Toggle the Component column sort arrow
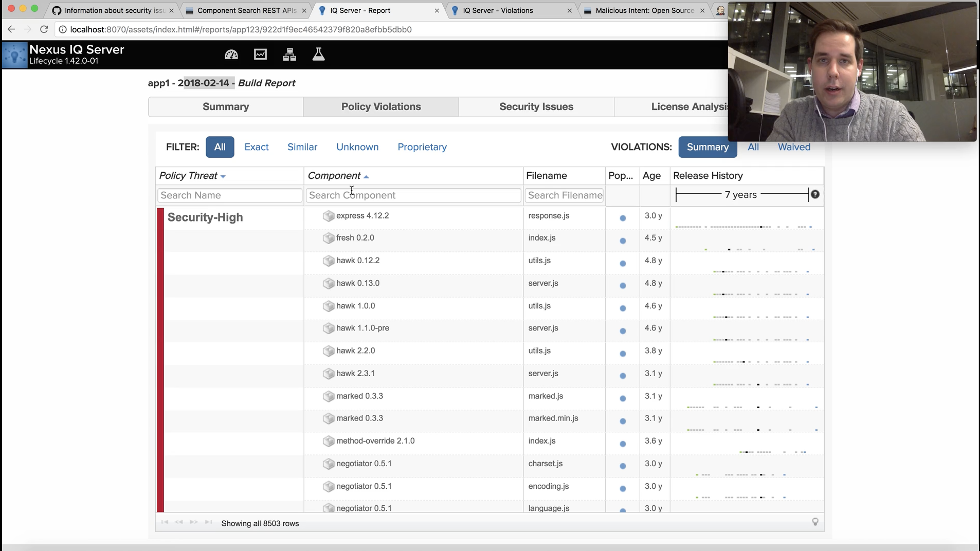 (x=366, y=176)
